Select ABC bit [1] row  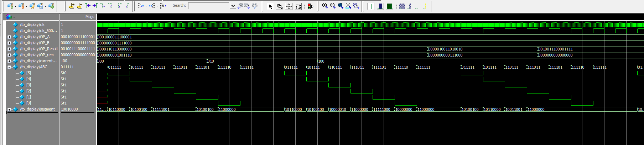pos(28,97)
